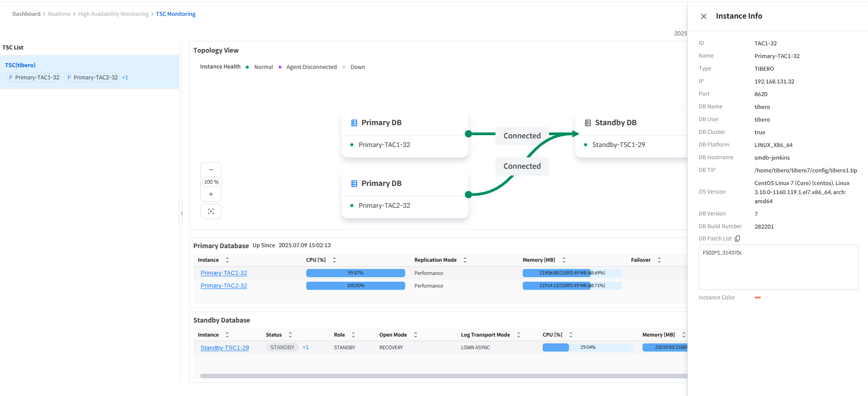Click the Primary-TAC1-32 node database icon
Image resolution: width=868 pixels, height=396 pixels.
(x=354, y=123)
